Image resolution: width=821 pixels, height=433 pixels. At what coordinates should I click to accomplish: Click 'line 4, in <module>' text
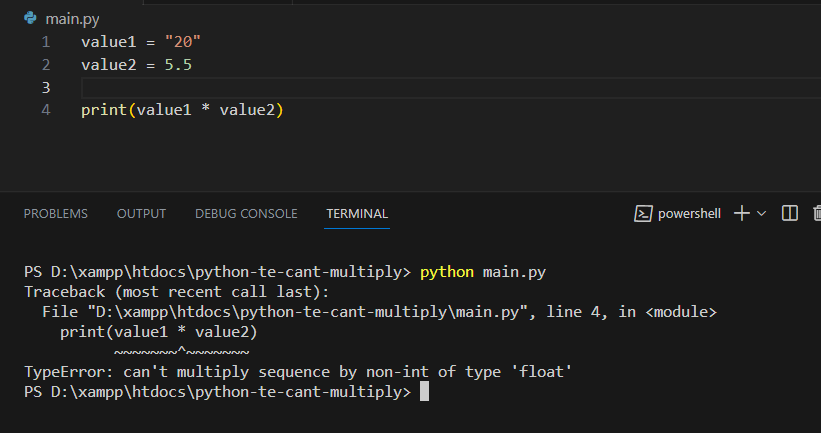(631, 312)
